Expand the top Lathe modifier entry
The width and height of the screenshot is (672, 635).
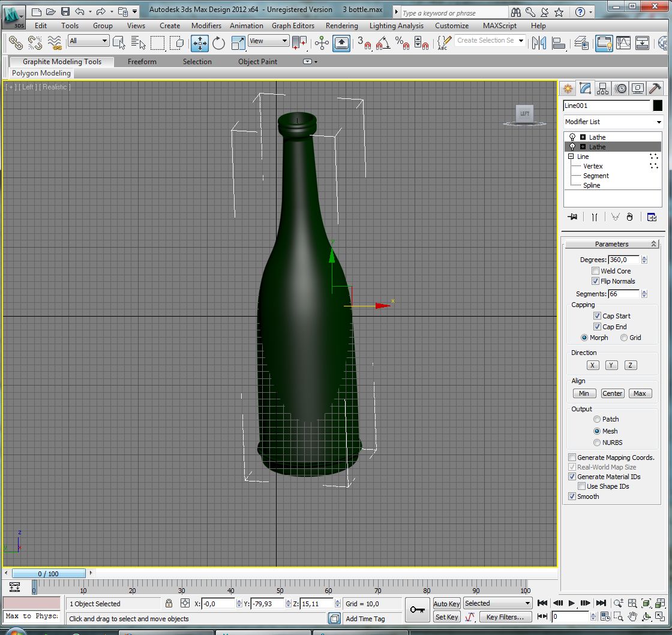[x=583, y=137]
